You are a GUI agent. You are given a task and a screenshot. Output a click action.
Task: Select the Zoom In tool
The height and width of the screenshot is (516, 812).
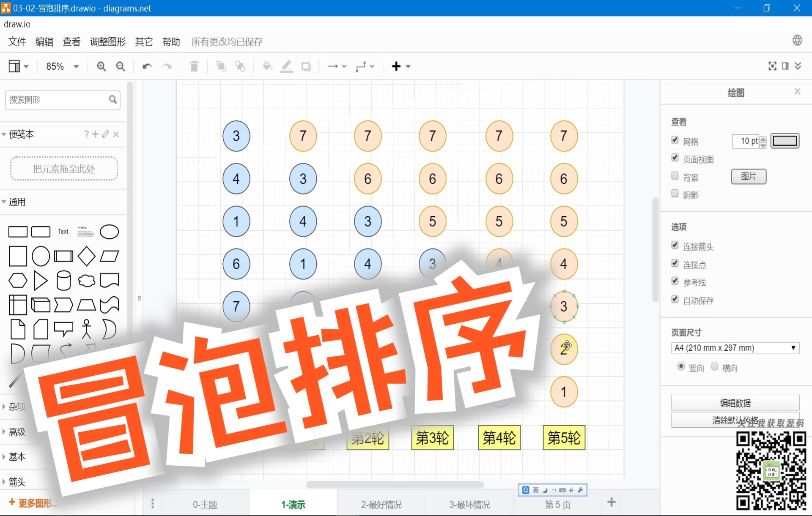pyautogui.click(x=101, y=66)
